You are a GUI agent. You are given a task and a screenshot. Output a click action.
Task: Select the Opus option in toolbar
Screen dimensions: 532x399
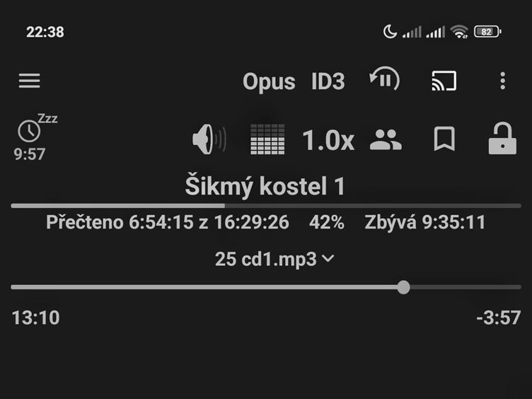[x=269, y=82]
